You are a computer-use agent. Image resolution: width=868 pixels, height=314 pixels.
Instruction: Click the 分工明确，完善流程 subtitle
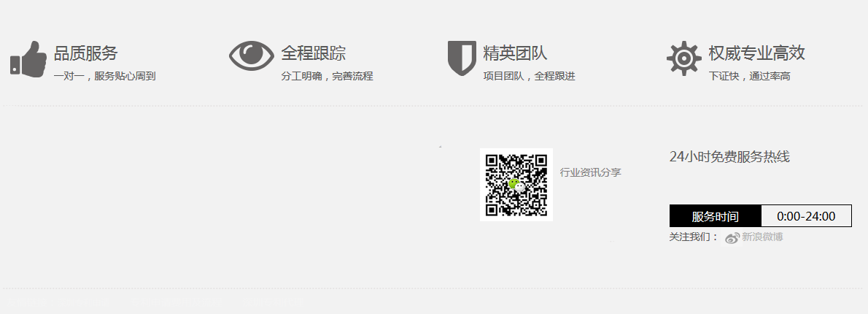point(328,77)
